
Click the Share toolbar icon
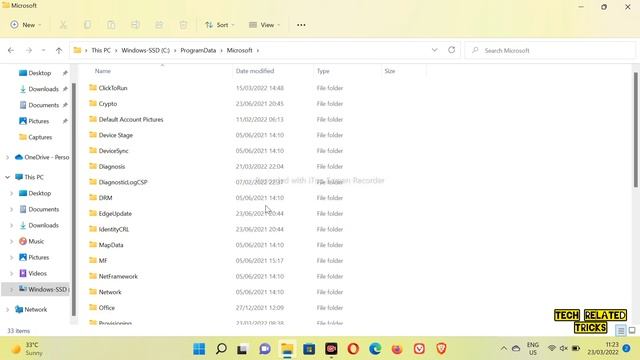coord(159,25)
